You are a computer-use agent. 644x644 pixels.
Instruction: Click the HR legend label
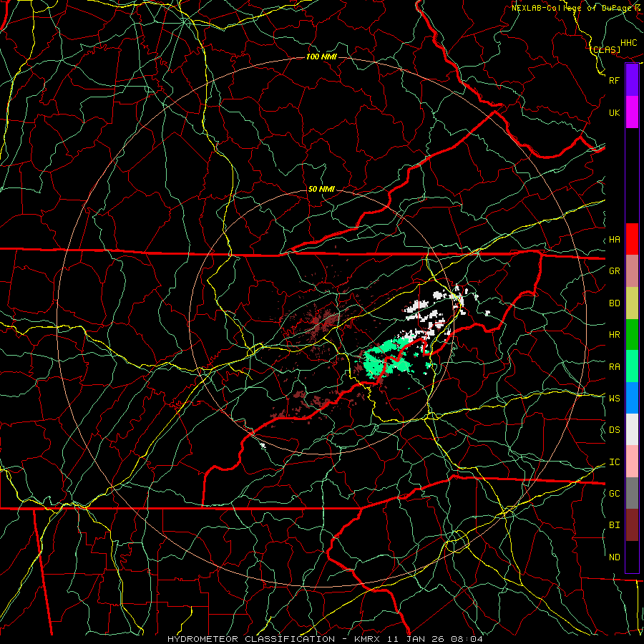coord(614,335)
